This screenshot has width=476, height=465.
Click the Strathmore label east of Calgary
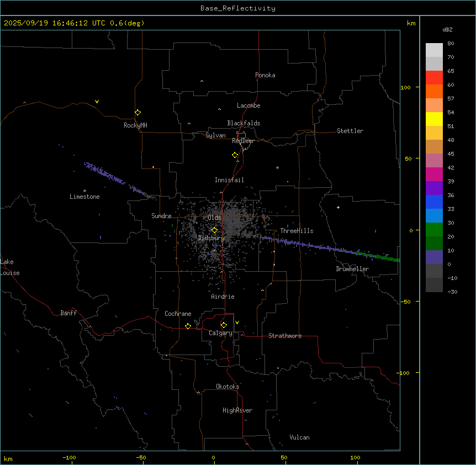[x=285, y=336]
